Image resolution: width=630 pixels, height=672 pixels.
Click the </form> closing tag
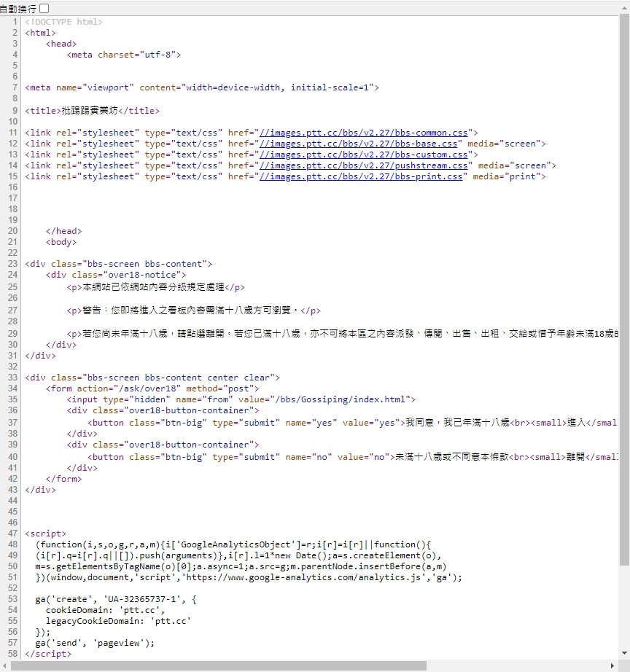(x=63, y=479)
